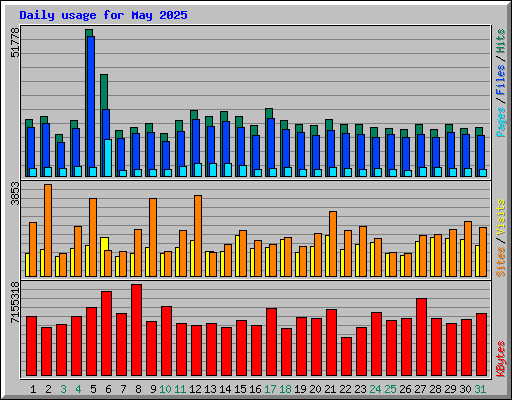Click day label 12 on the x-axis
This screenshot has height=400, width=512.
(195, 389)
